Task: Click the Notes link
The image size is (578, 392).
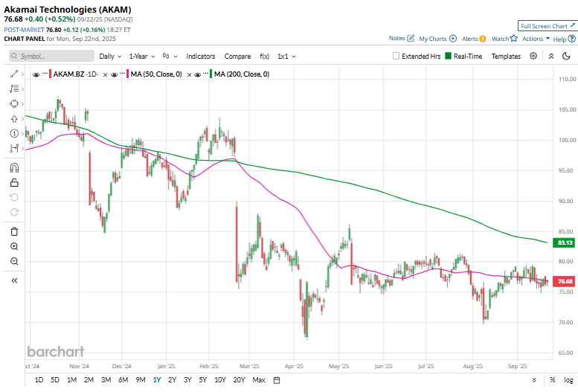Action: (x=396, y=39)
